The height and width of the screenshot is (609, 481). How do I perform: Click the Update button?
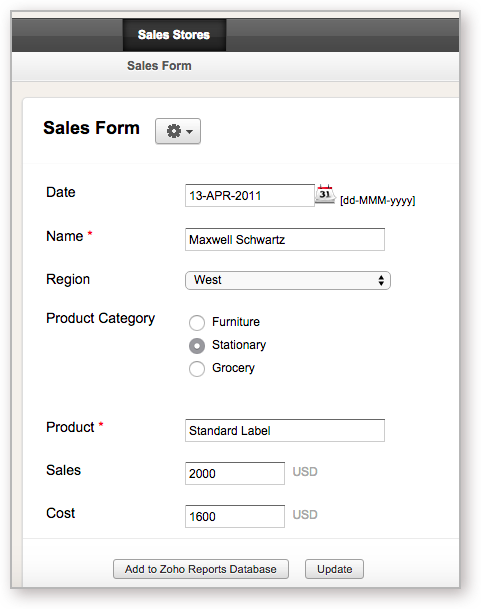(334, 569)
